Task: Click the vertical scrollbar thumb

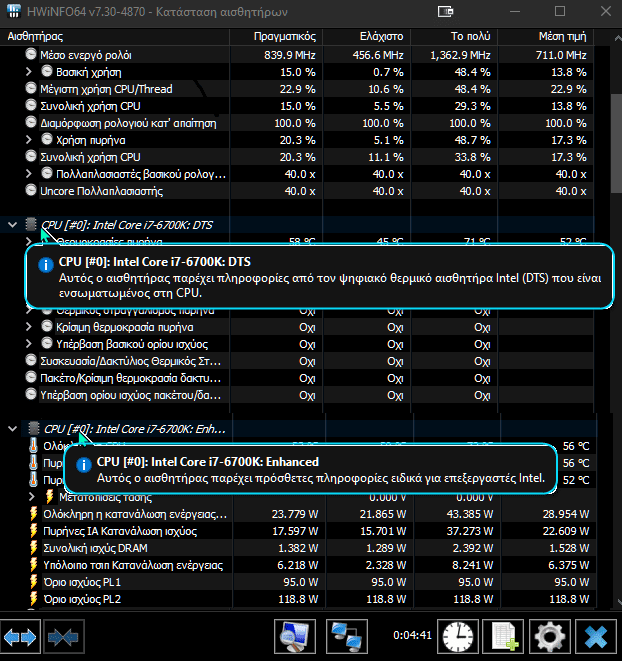Action: (617, 143)
